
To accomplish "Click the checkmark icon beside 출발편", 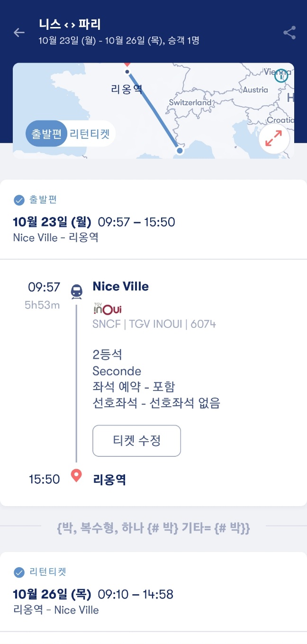I will 18,200.
